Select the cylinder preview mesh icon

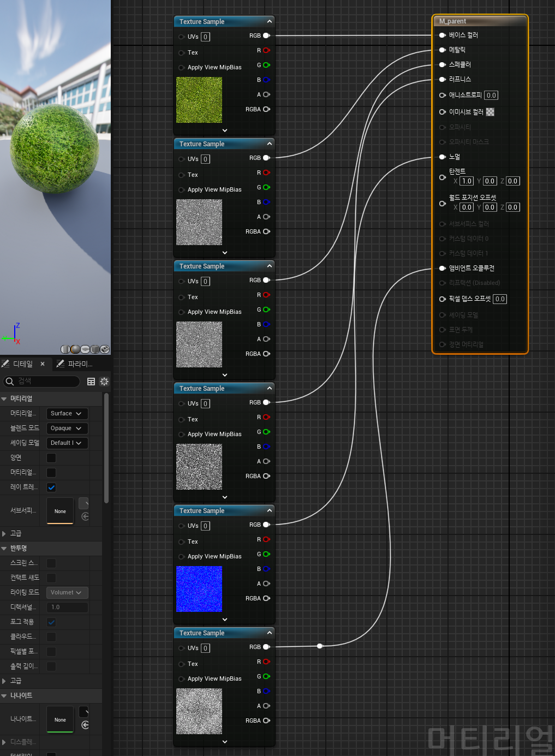[65, 349]
